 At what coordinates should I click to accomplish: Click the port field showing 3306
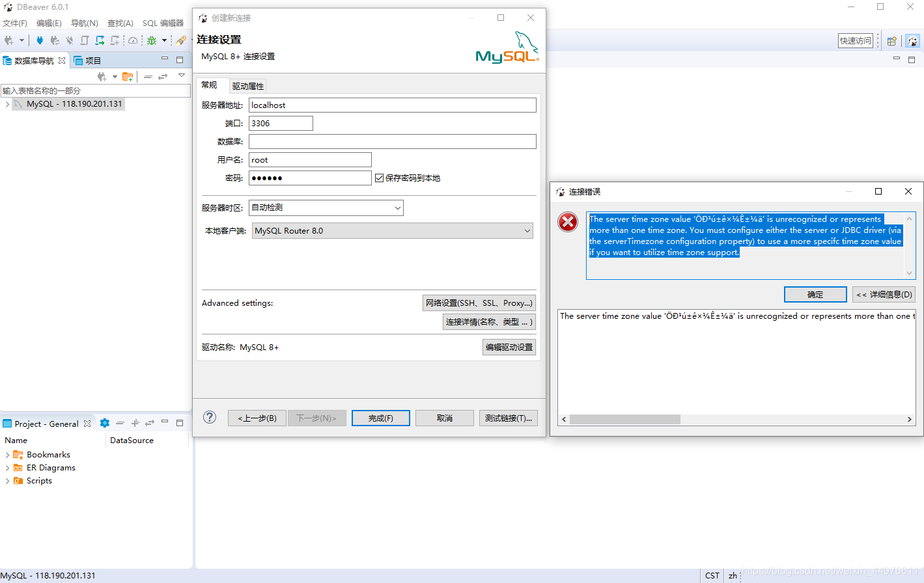pos(281,123)
